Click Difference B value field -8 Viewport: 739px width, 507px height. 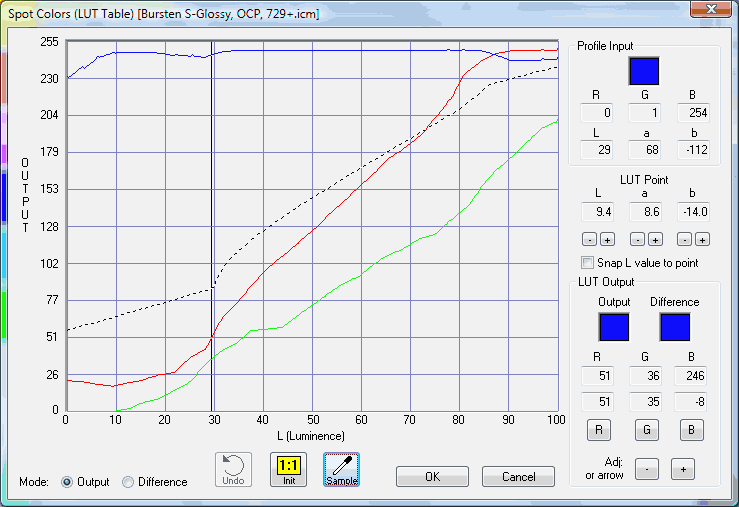click(690, 401)
